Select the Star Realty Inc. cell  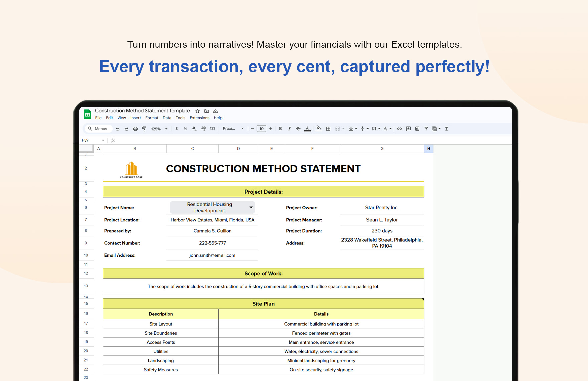click(382, 208)
